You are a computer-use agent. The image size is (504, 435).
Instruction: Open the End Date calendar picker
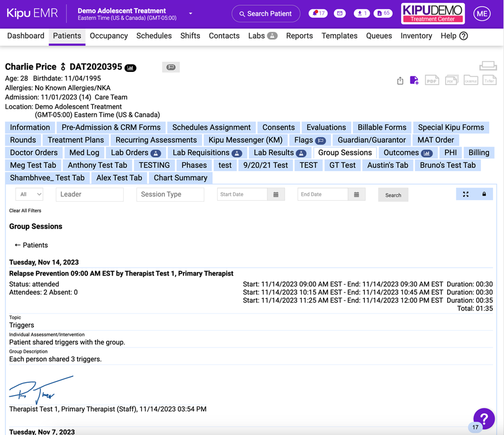click(x=357, y=194)
